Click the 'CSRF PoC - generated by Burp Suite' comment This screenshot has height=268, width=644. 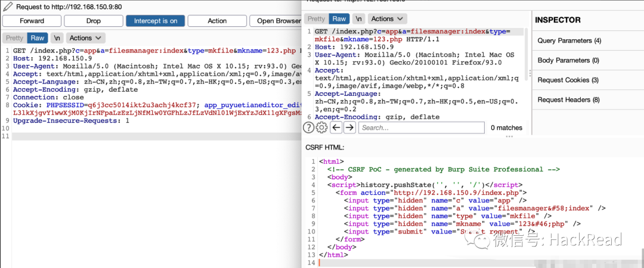coord(444,169)
